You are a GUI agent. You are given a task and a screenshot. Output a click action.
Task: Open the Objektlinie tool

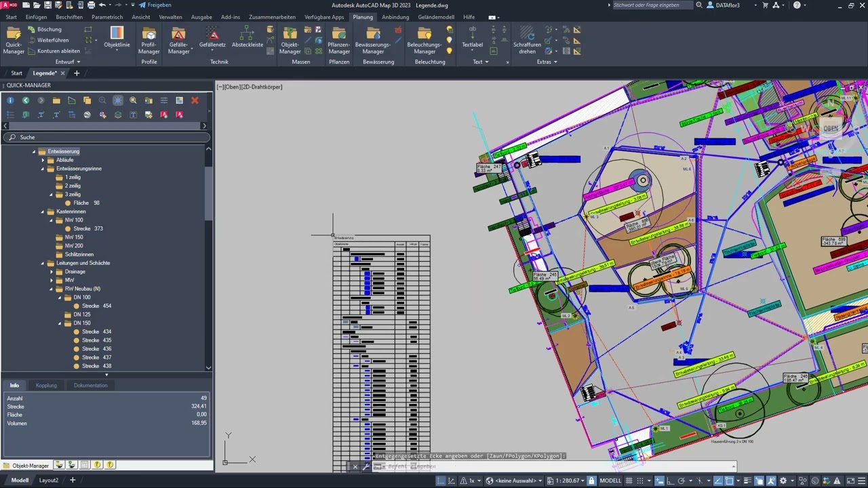[117, 38]
